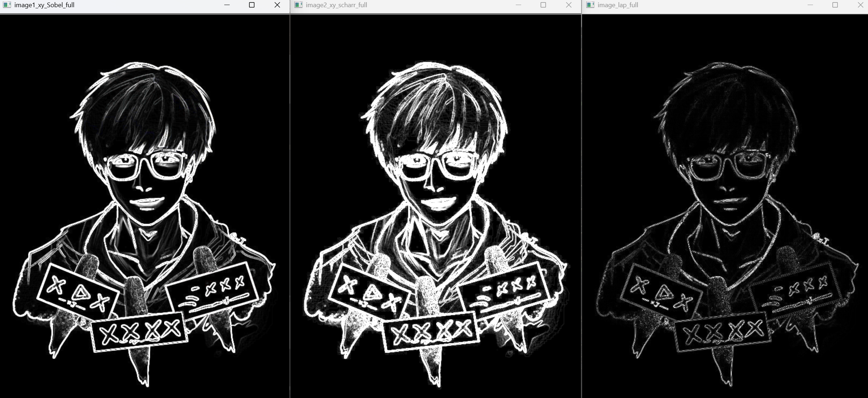The height and width of the screenshot is (398, 868).
Task: Select the image_lap_full title bar text
Action: click(618, 5)
